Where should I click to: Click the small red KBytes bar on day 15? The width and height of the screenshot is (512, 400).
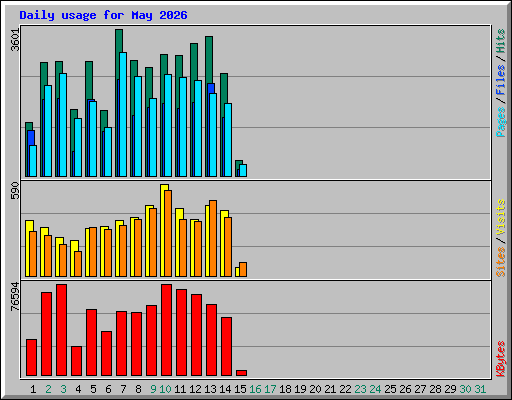(x=241, y=373)
